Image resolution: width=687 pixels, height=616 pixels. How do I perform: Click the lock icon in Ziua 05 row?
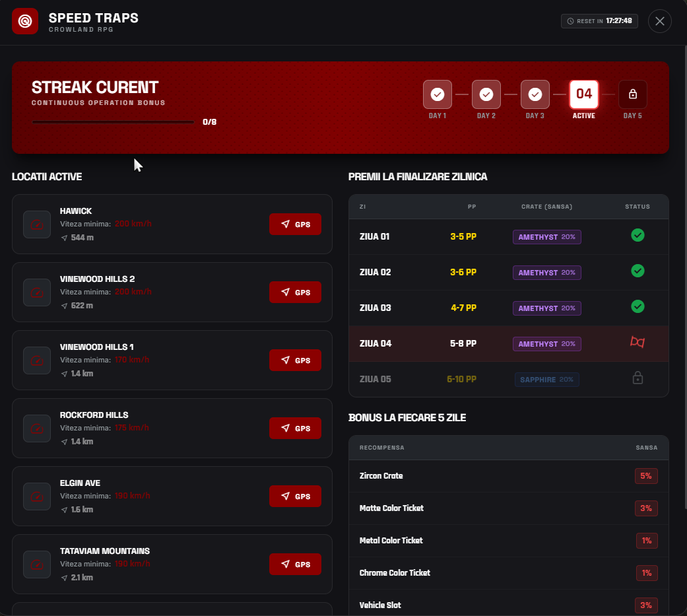tap(638, 378)
